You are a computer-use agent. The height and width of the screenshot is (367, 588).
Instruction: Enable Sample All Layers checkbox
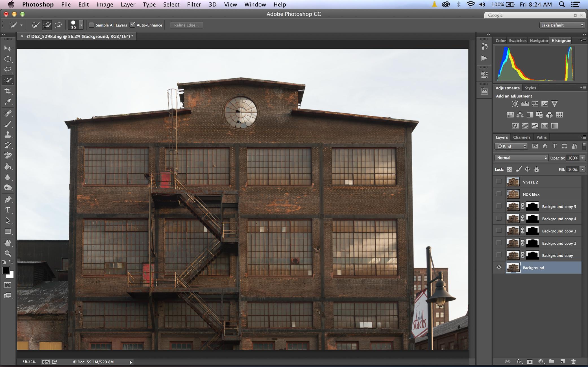click(x=92, y=25)
